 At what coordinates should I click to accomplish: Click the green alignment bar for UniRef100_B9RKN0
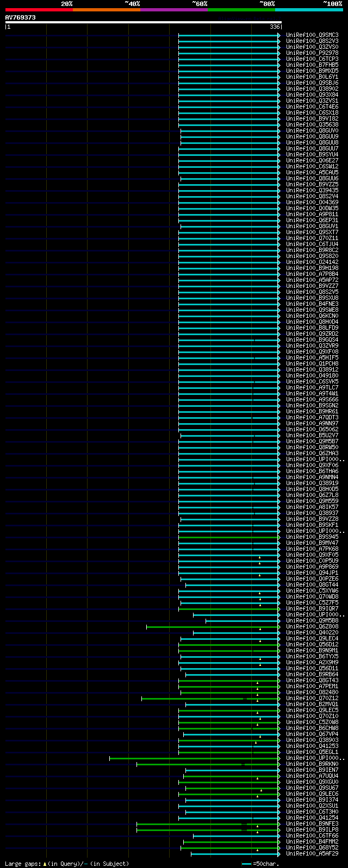click(x=207, y=764)
